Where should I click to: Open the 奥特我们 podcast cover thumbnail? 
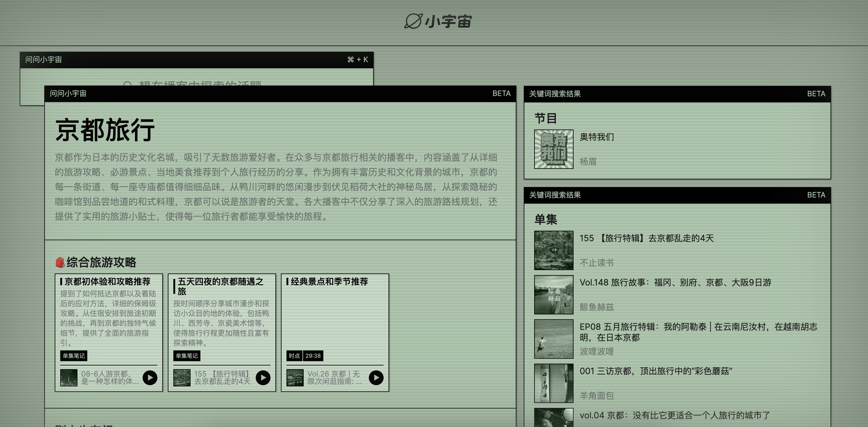553,149
